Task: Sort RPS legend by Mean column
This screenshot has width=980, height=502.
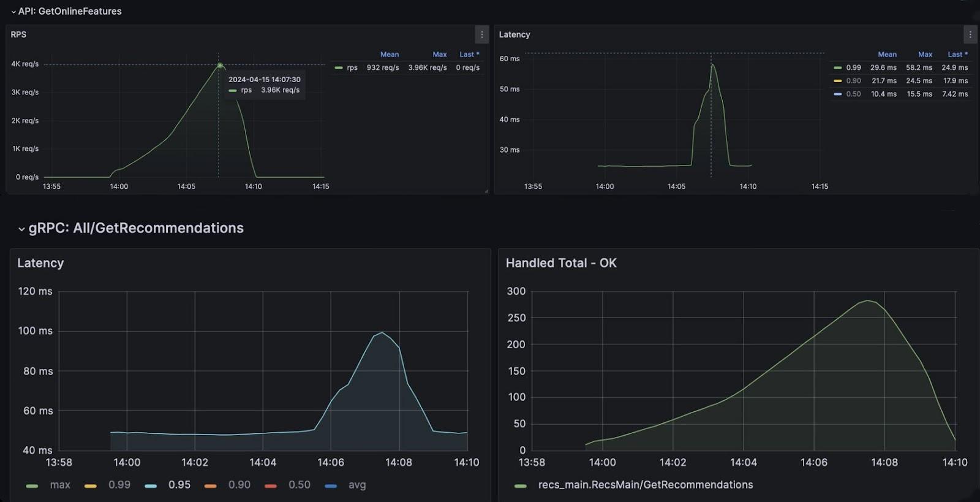Action: coord(389,55)
